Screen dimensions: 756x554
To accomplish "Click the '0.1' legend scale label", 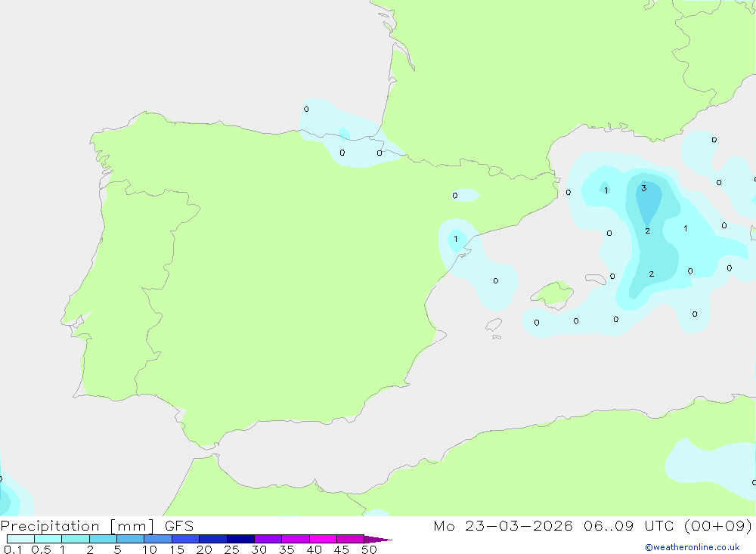I will [13, 549].
